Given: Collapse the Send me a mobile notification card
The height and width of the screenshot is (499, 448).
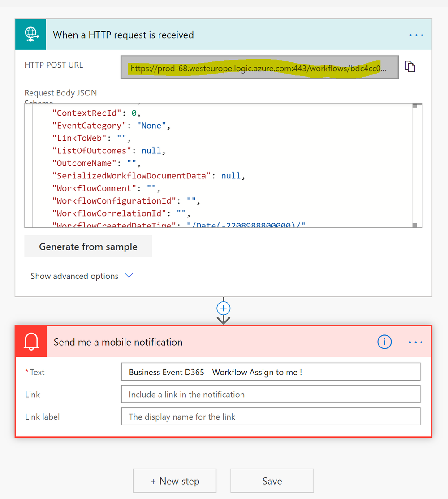Looking at the screenshot, I should 224,342.
